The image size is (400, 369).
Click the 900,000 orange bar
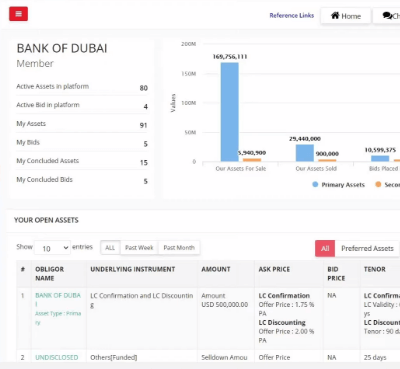[327, 161]
